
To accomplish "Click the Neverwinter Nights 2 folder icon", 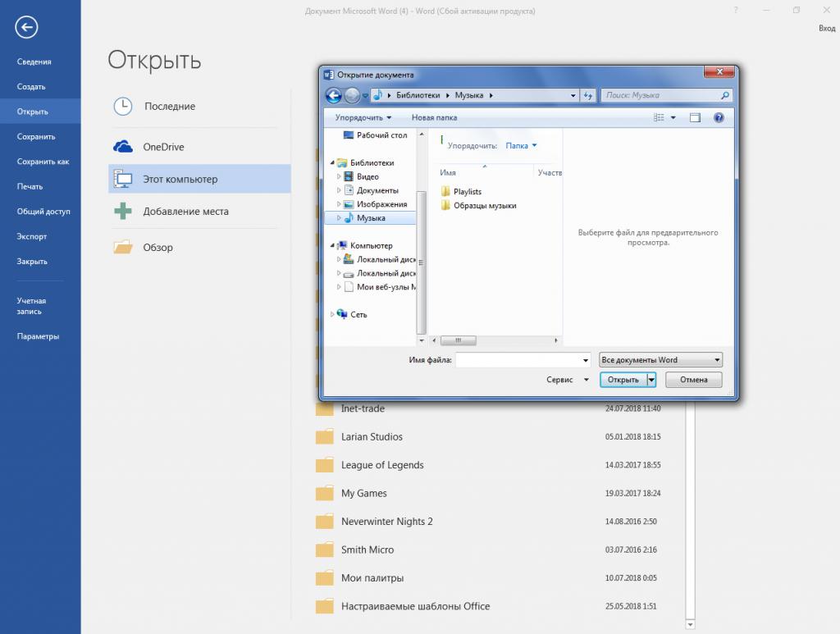I will (x=325, y=522).
